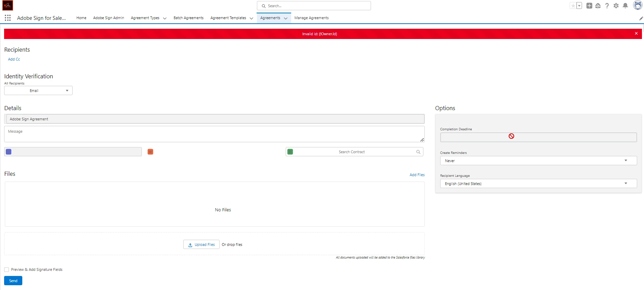Click the Search Contract field
Viewport: 644px width, 290px height.
(x=355, y=152)
